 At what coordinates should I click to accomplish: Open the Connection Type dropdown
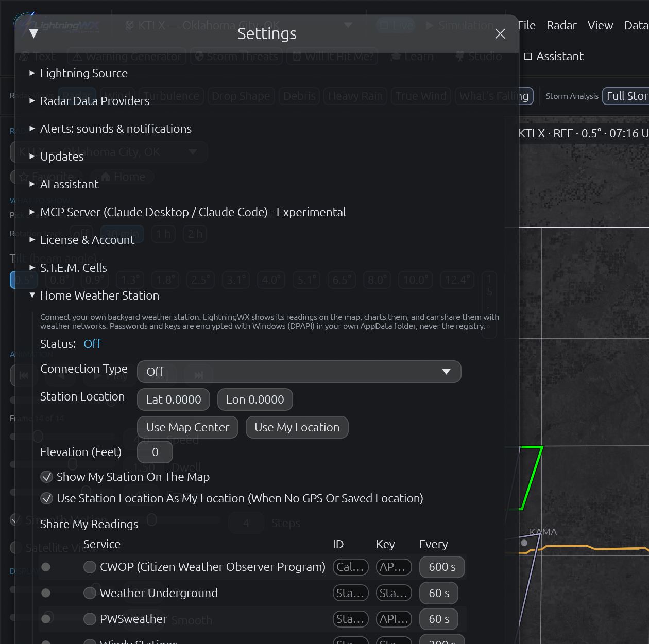click(299, 372)
